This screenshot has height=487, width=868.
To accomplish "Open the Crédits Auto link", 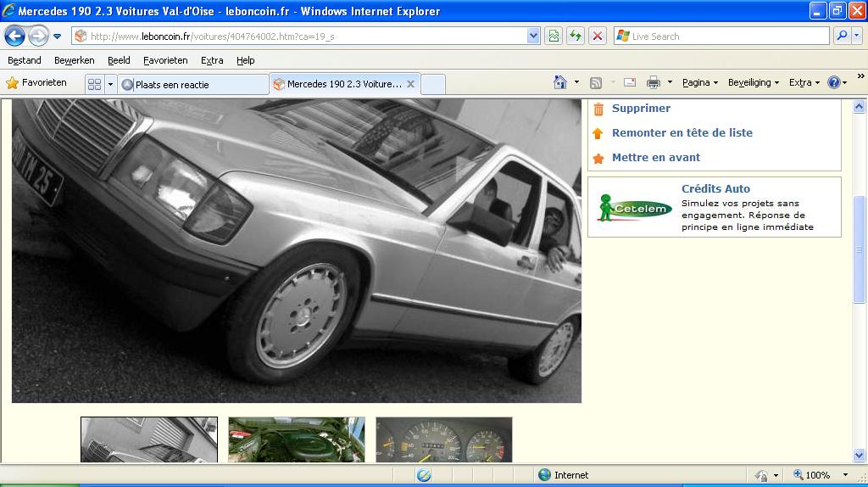I will (715, 188).
